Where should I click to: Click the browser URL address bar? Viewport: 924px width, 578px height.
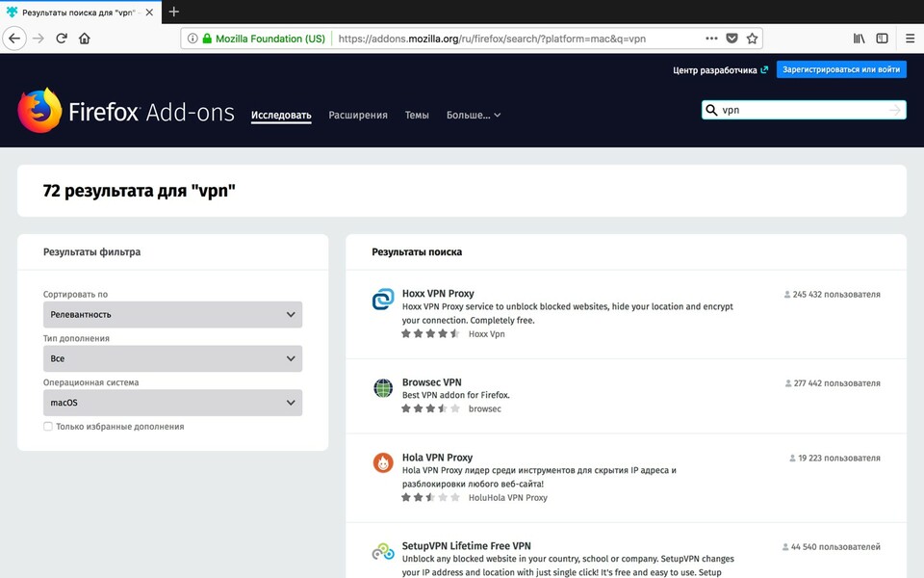coord(492,39)
